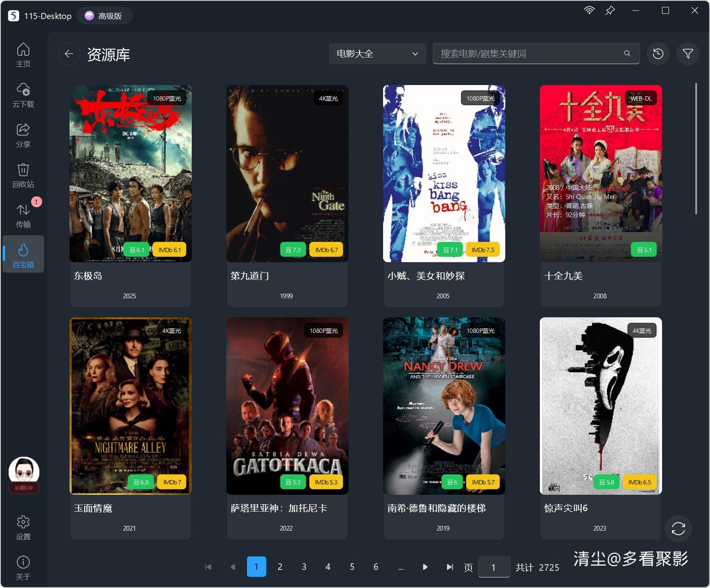710x588 pixels.
Task: Click the IMDb 6.1 rating badge
Action: [169, 250]
